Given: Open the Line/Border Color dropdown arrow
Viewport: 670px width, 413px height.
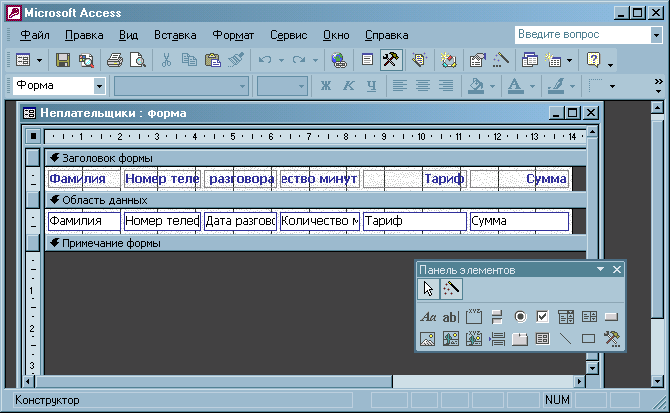Looking at the screenshot, I should tap(573, 86).
